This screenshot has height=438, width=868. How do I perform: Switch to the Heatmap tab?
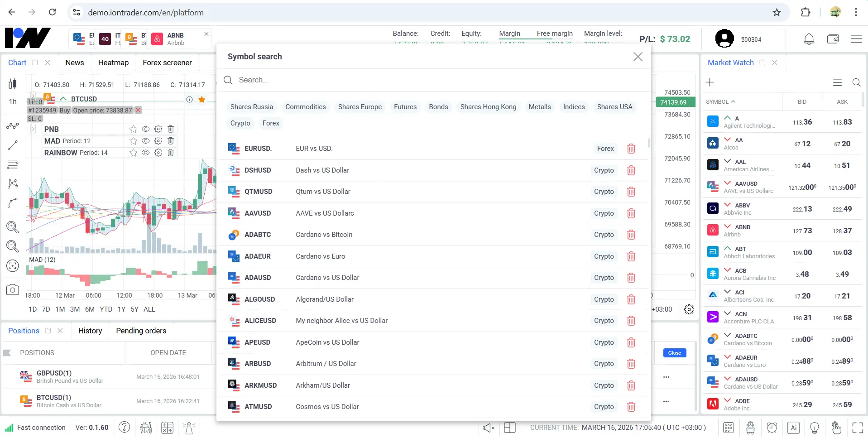113,63
